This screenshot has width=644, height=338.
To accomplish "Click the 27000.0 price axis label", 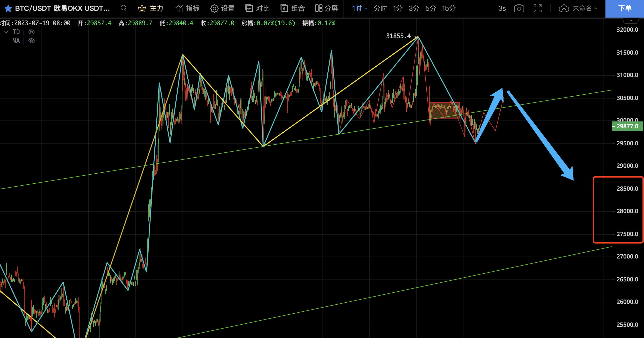I will pos(627,257).
